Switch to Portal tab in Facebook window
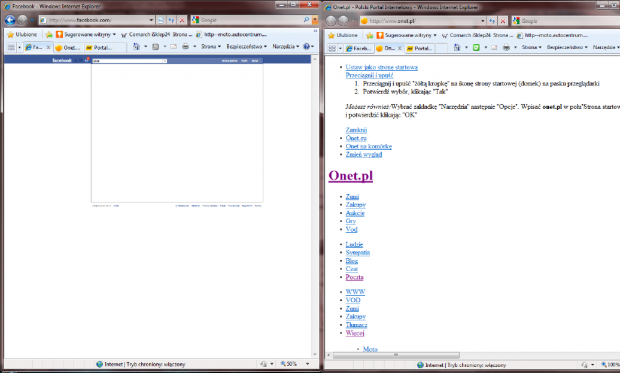620x373 pixels. click(x=99, y=47)
